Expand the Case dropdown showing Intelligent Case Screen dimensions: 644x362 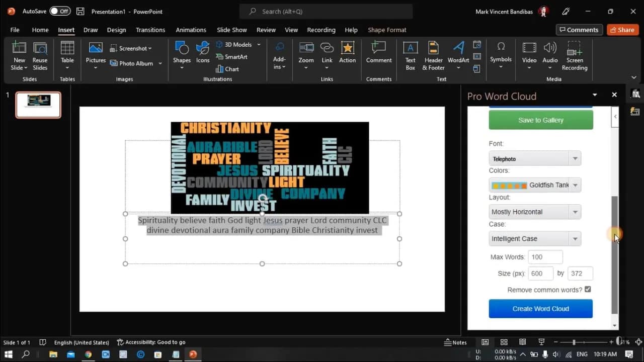[x=575, y=238]
